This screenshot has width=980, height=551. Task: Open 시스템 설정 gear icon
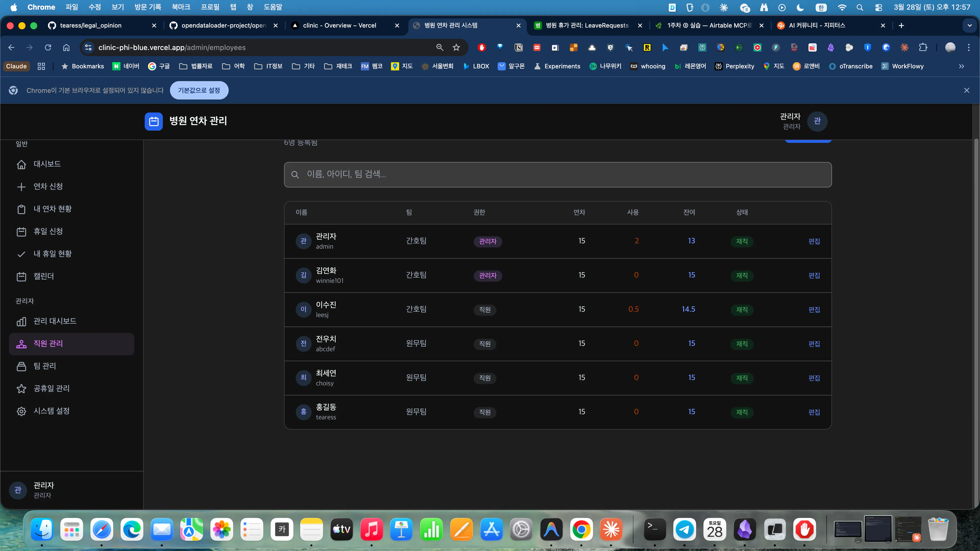click(21, 411)
